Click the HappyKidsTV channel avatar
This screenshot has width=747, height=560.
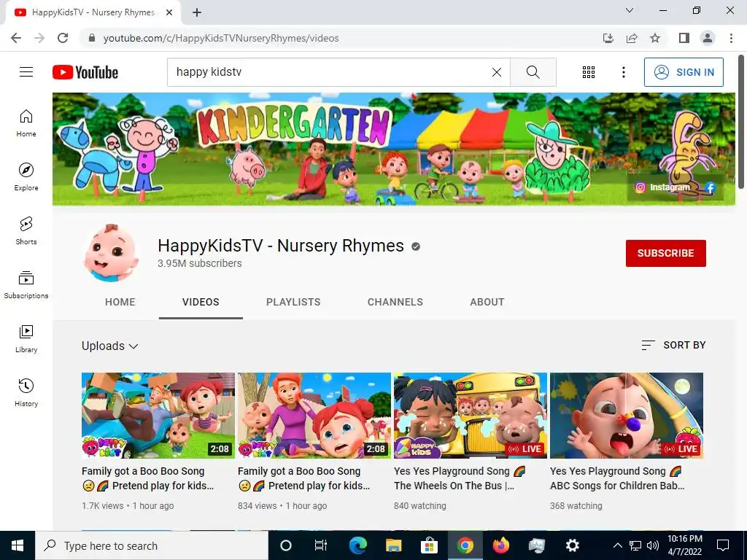[x=111, y=253]
